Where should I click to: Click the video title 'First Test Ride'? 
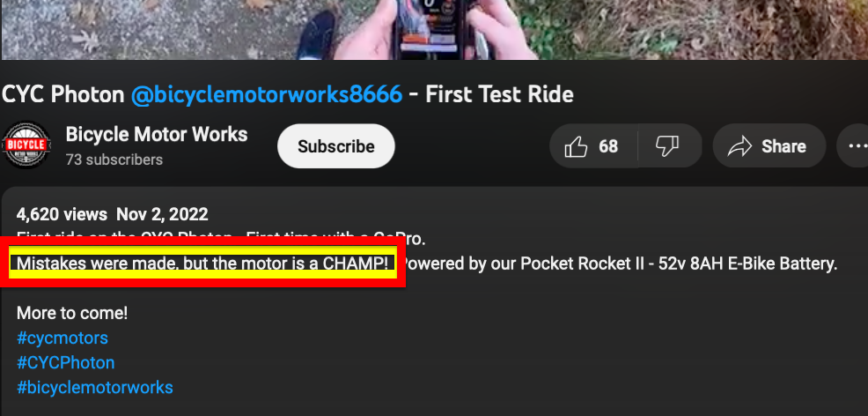pyautogui.click(x=499, y=94)
